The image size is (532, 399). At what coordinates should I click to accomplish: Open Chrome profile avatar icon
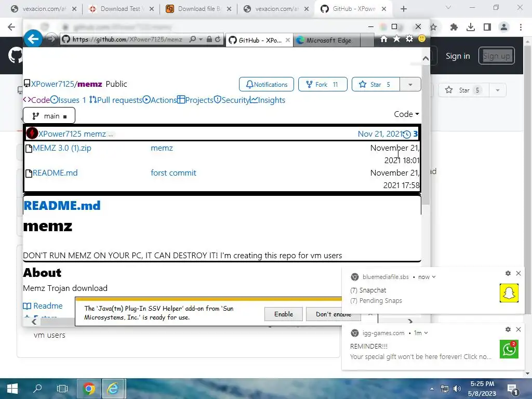504,27
